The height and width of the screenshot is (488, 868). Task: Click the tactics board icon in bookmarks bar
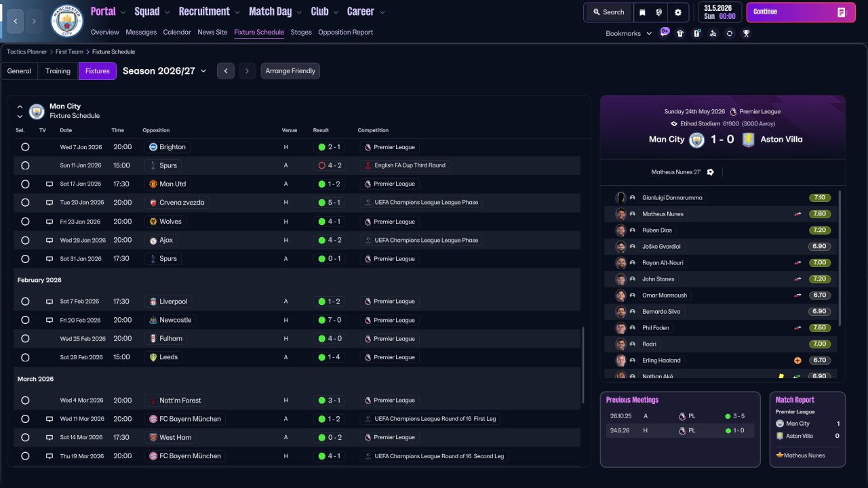[696, 33]
